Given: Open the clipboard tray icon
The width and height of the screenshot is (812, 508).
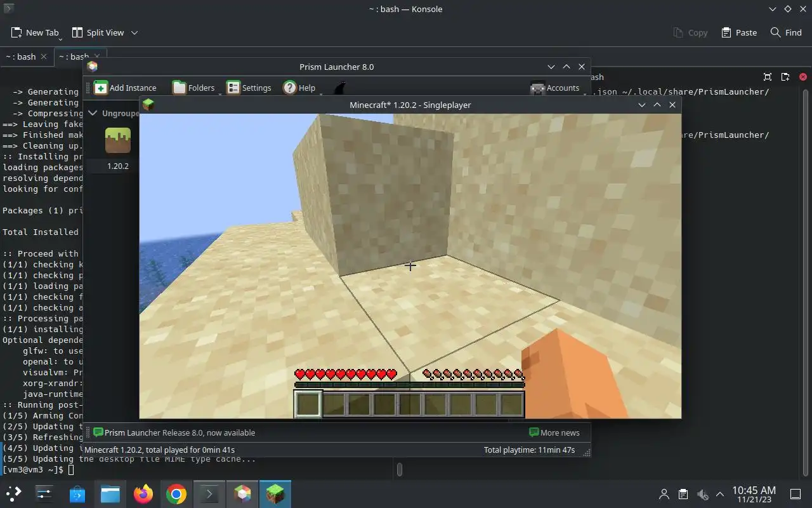Looking at the screenshot, I should (683, 494).
